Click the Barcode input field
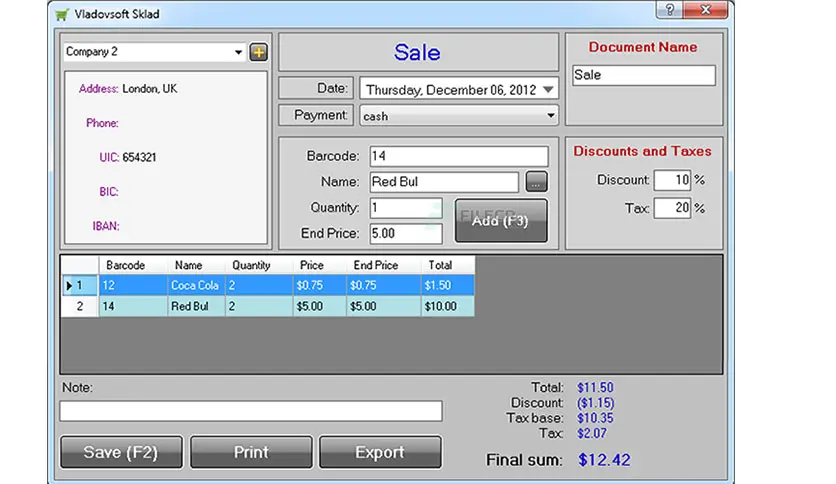This screenshot has width=836, height=484. coord(458,156)
